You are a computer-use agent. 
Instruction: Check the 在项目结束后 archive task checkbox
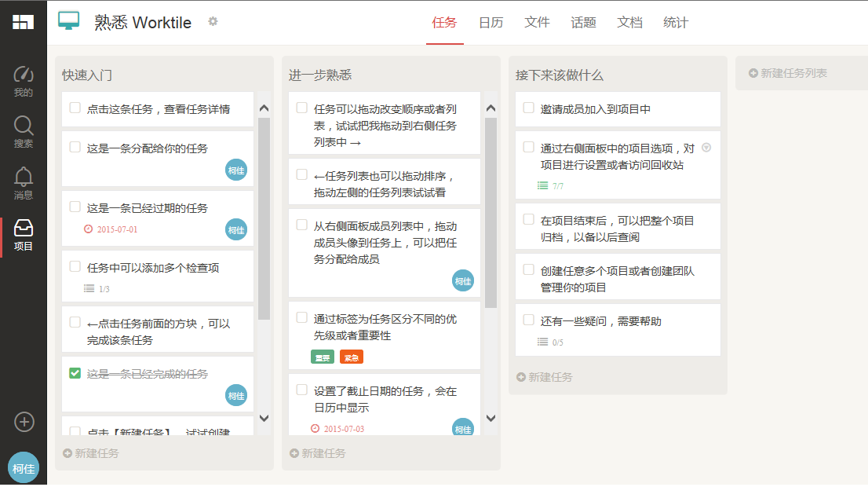point(529,219)
